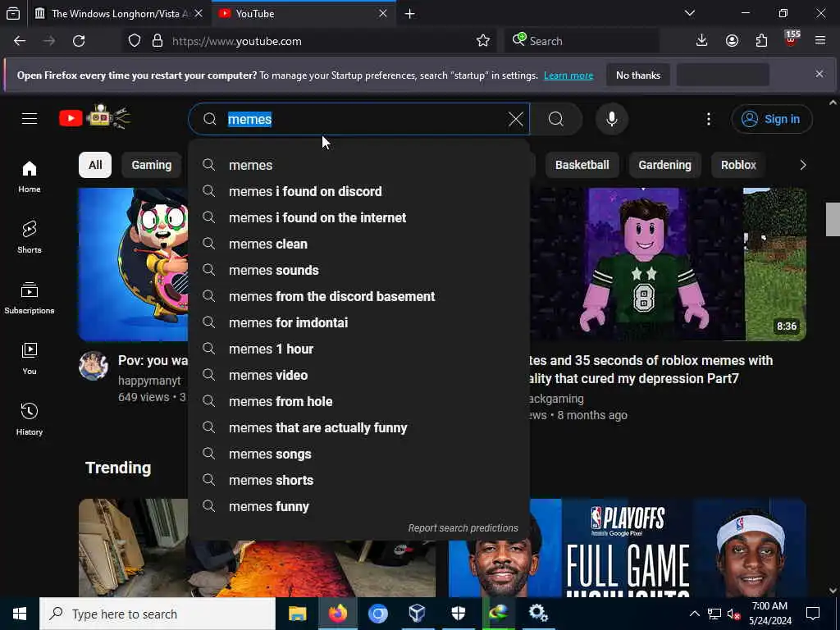840x630 pixels.
Task: Open the YouTube guide hamburger menu
Action: 30,118
